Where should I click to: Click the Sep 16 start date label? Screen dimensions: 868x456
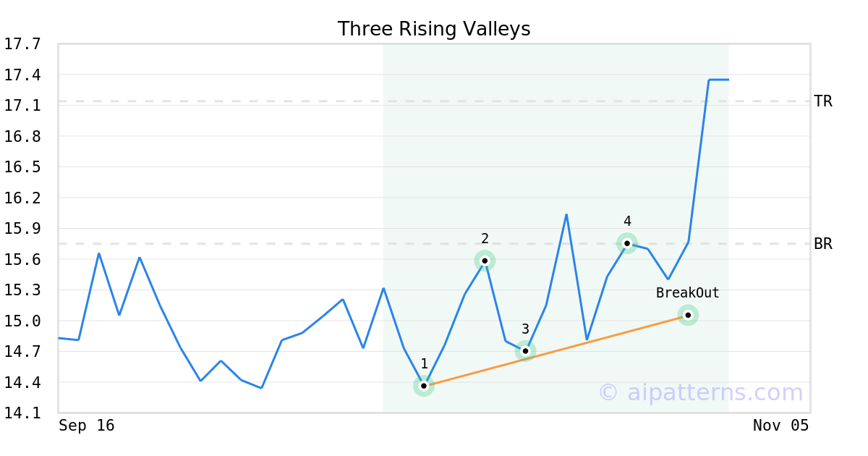87,426
